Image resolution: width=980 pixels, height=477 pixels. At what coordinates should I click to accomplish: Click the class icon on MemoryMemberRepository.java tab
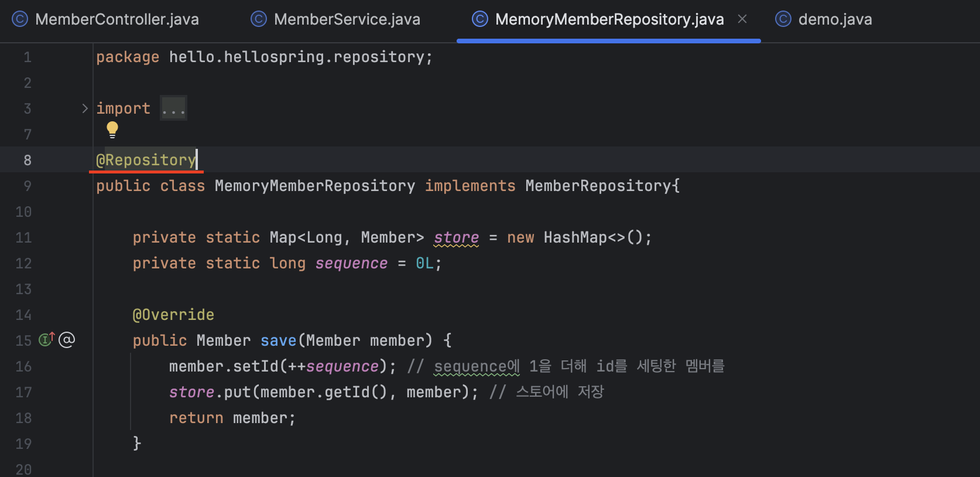pos(480,19)
